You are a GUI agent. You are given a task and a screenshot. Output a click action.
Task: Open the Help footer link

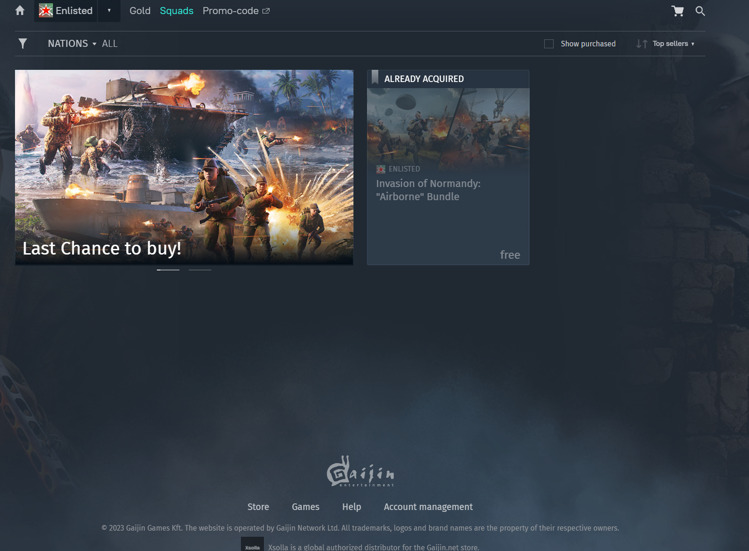pyautogui.click(x=351, y=507)
